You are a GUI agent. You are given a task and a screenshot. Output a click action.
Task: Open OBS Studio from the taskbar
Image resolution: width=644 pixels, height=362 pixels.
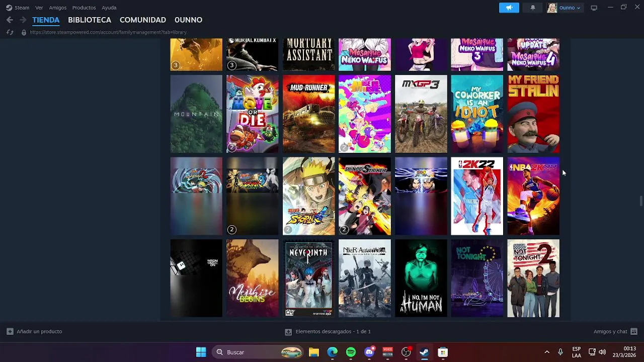point(406,352)
